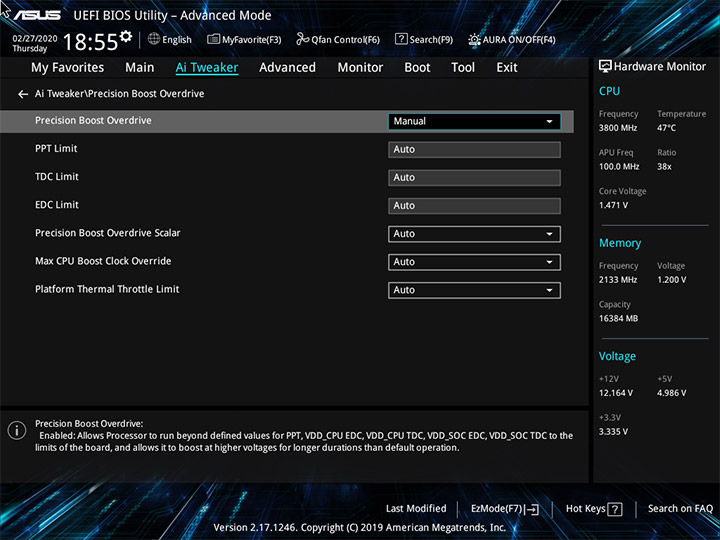Open time settings via gear icon
This screenshot has width=720, height=540.
(126, 36)
